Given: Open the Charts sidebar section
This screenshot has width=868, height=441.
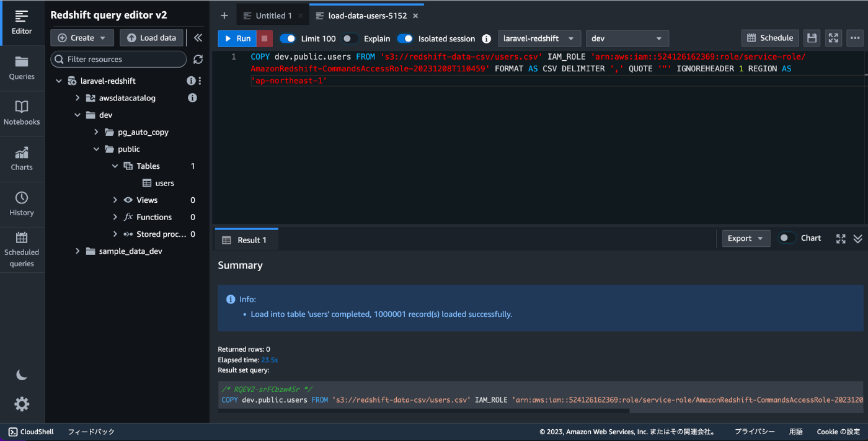Looking at the screenshot, I should pos(22,159).
